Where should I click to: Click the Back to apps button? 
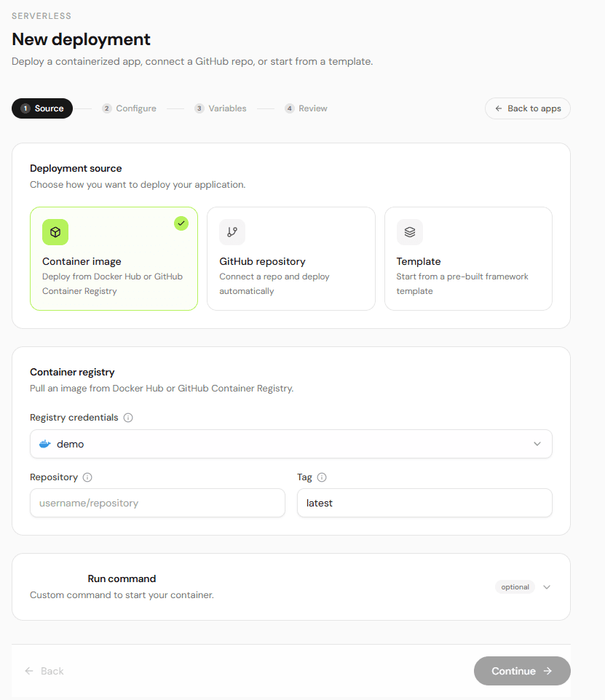(527, 108)
